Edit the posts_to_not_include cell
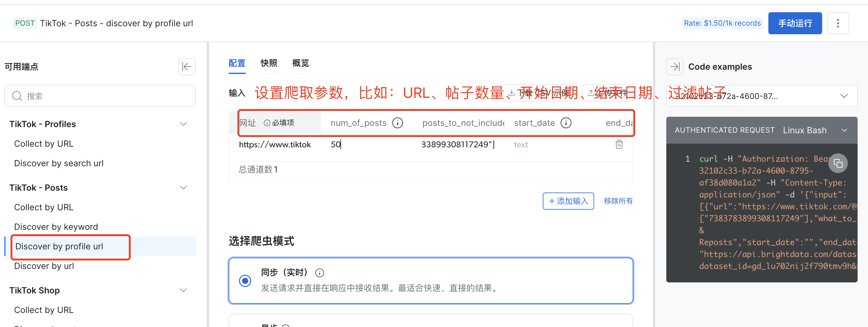This screenshot has width=868, height=327. [458, 145]
